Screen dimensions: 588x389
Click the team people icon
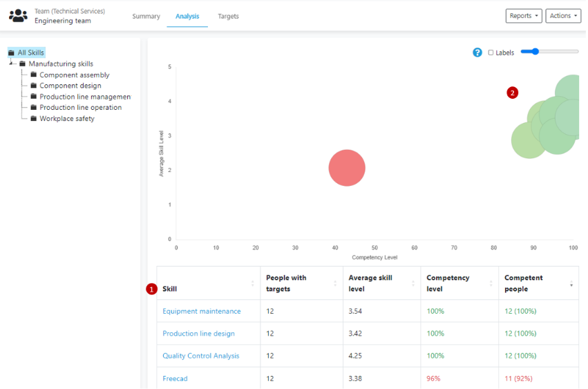pyautogui.click(x=18, y=16)
